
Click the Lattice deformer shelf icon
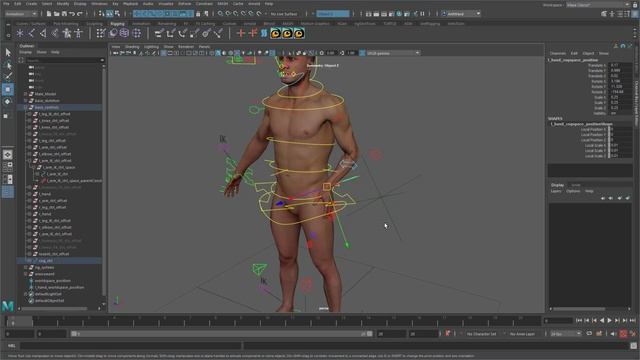click(x=124, y=33)
